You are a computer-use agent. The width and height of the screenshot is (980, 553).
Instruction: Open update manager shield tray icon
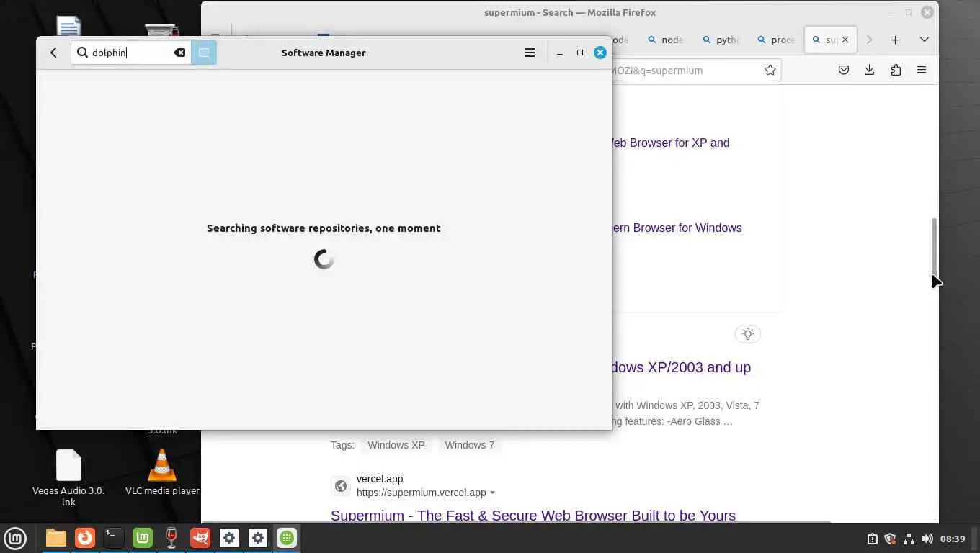(x=890, y=539)
